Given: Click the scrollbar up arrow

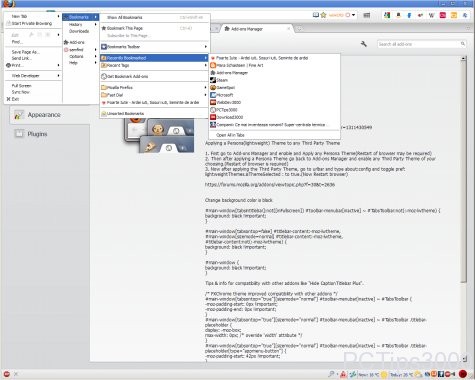Looking at the screenshot, I should point(464,58).
